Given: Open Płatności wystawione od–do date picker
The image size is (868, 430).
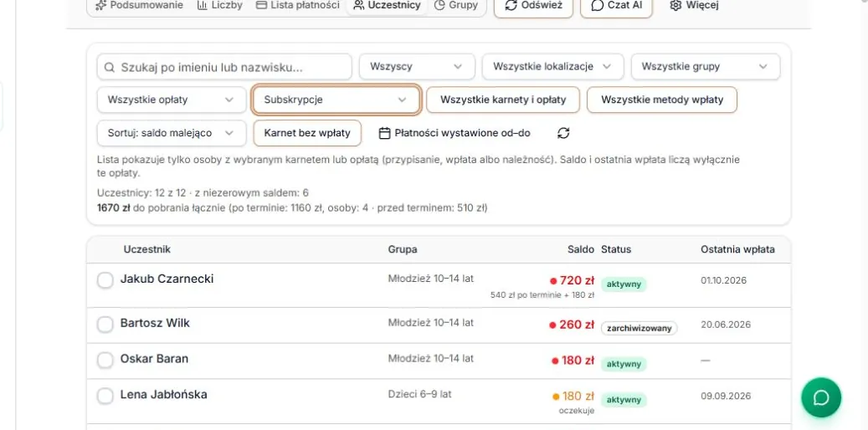Looking at the screenshot, I should (455, 133).
